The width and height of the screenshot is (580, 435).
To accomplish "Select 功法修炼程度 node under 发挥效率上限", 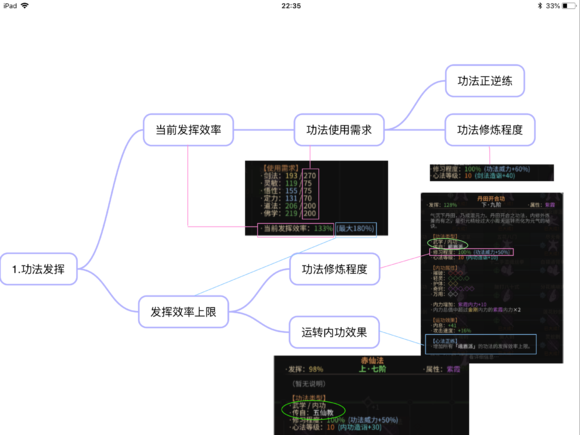I will [335, 269].
